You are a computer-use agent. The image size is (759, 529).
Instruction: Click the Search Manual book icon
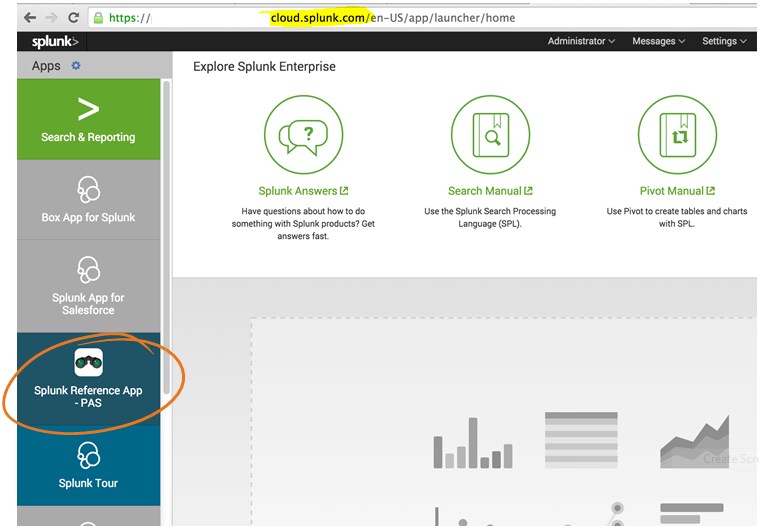point(490,135)
